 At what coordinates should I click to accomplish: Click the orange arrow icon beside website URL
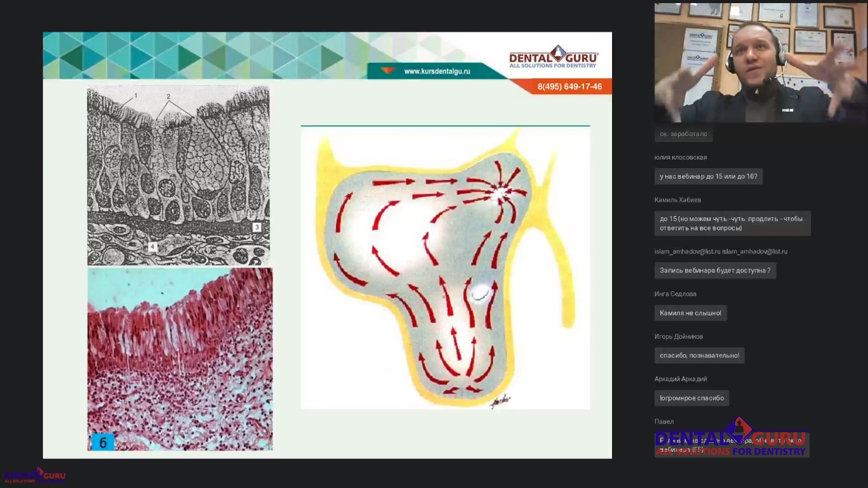(388, 71)
